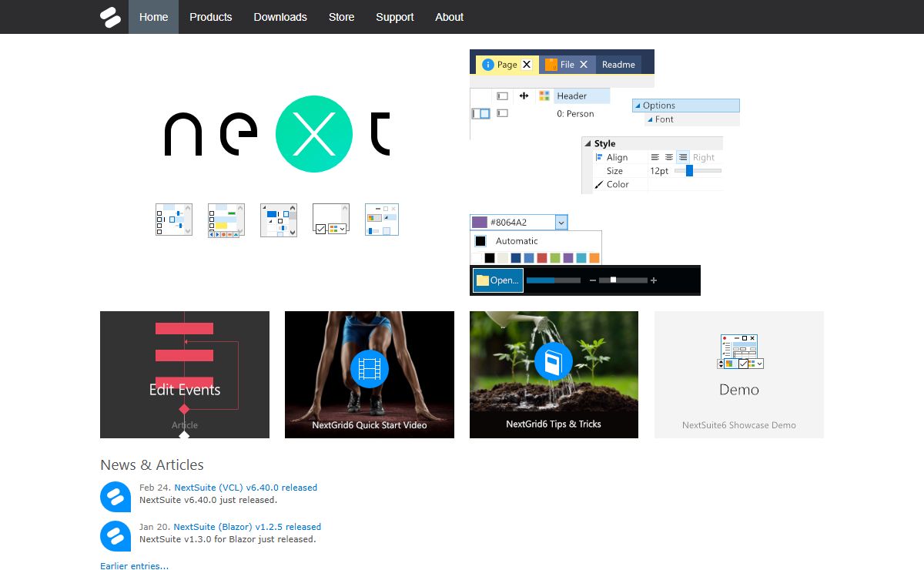Open the #8064A2 color dropdown arrow

561,222
